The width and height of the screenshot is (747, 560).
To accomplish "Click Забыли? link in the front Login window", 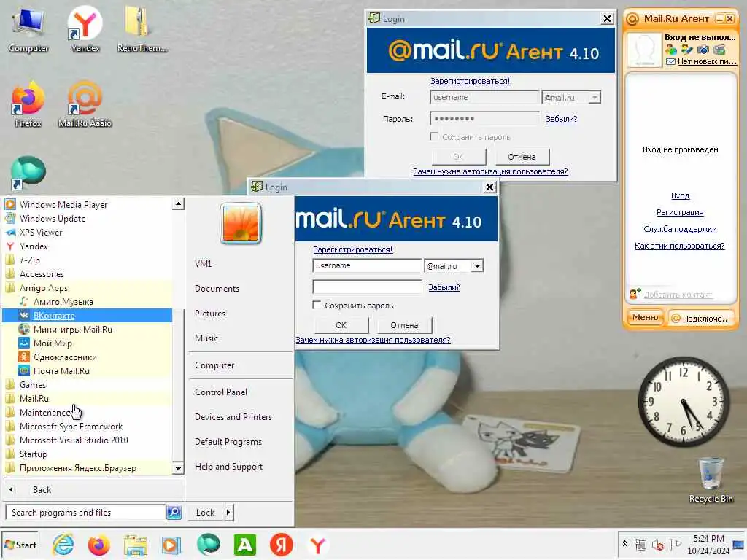I will pyautogui.click(x=444, y=287).
